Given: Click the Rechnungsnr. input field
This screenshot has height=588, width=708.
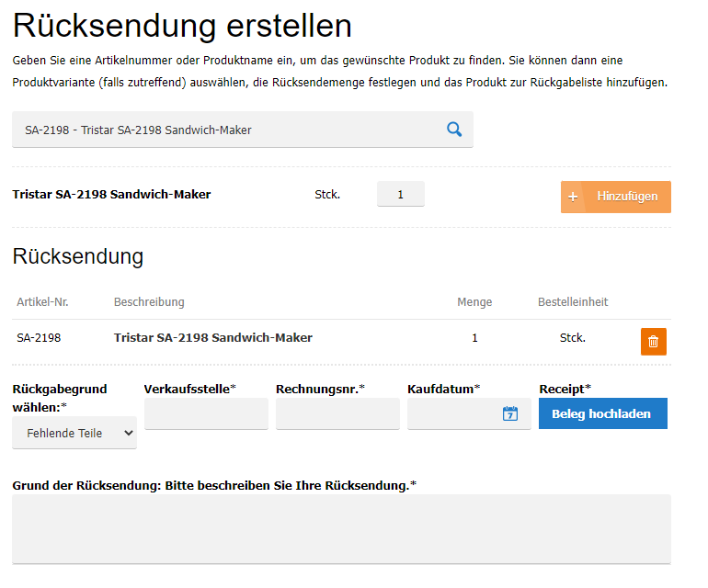Looking at the screenshot, I should tap(337, 413).
